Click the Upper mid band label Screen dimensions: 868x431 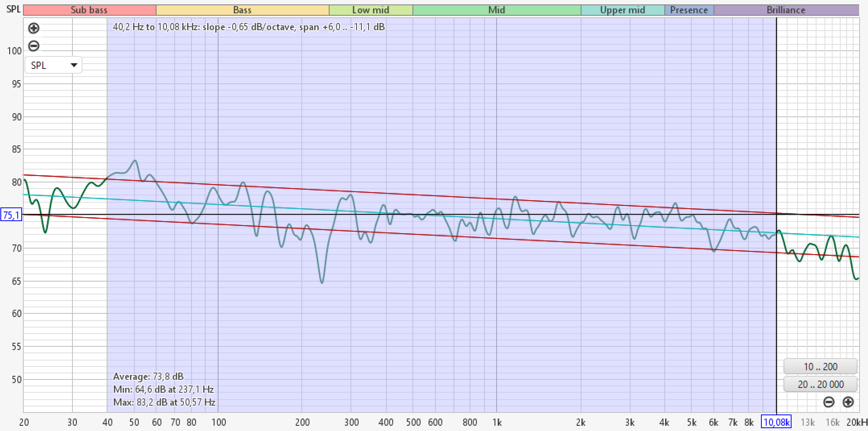623,10
